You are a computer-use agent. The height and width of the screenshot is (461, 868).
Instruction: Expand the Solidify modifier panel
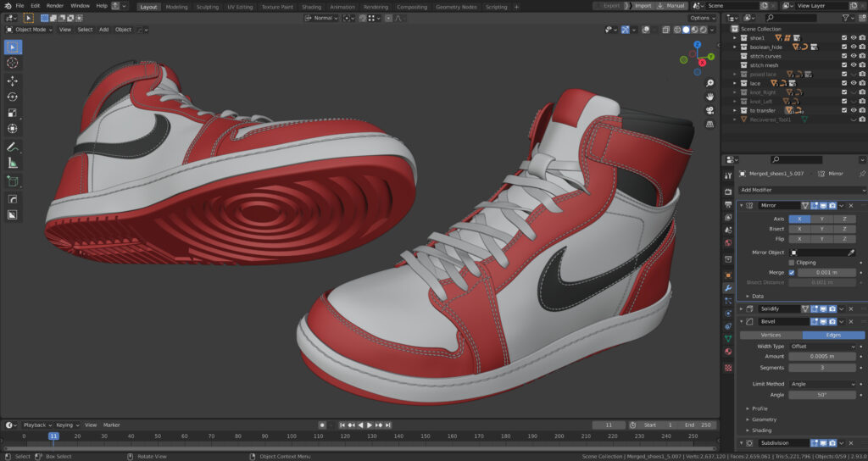741,309
